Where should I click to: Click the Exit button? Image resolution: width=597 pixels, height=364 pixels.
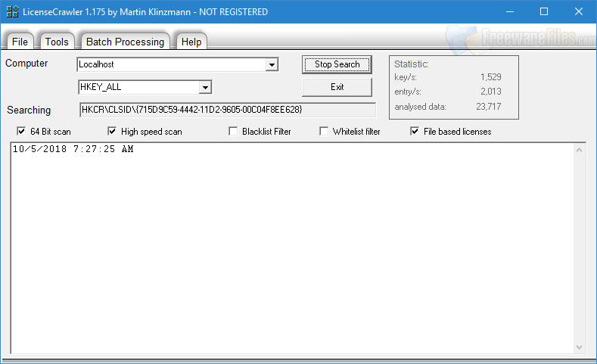coord(337,87)
